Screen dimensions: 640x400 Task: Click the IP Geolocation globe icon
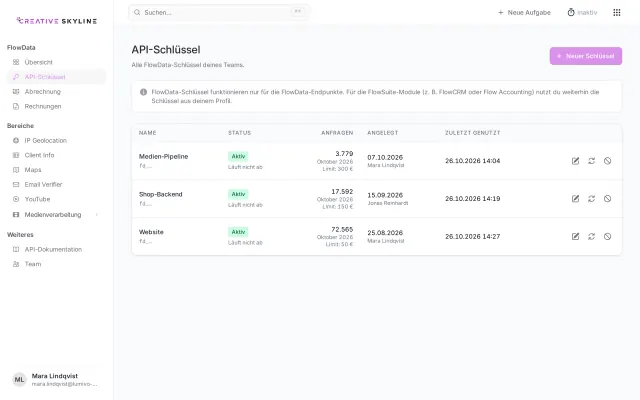(16, 140)
